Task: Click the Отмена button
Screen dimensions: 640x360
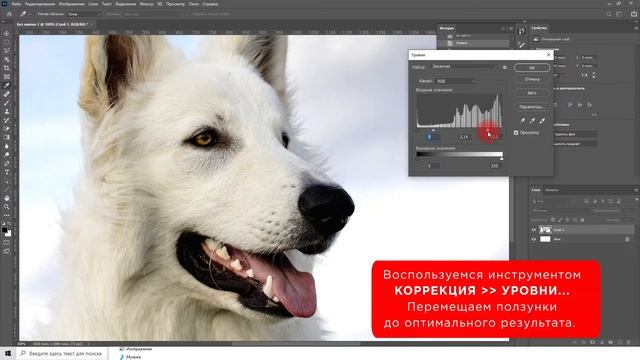Action: pyautogui.click(x=532, y=80)
